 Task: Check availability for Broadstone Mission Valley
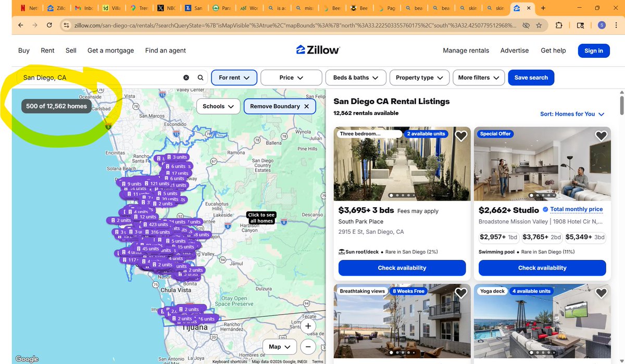pos(542,268)
